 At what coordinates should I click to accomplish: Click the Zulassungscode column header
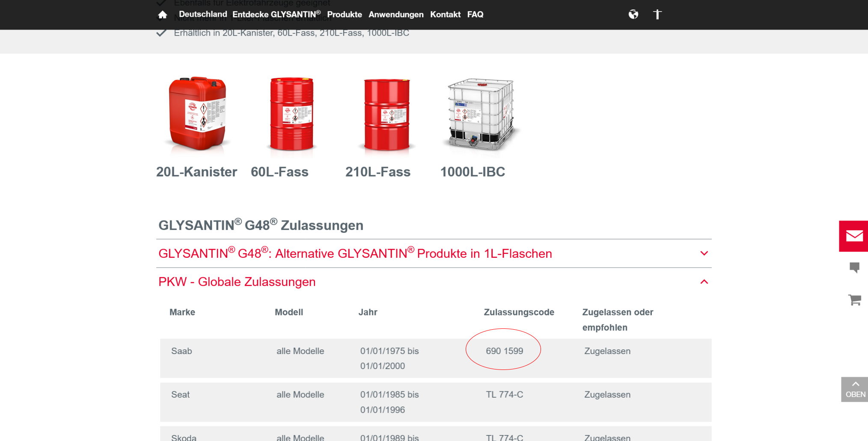click(x=519, y=313)
